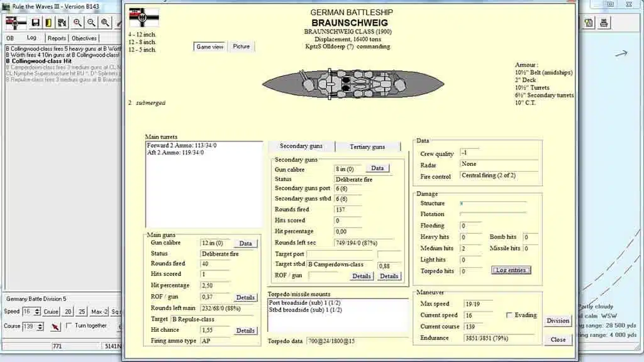The image size is (644, 362).
Task: Enable the Evading checkbox
Action: tap(509, 315)
